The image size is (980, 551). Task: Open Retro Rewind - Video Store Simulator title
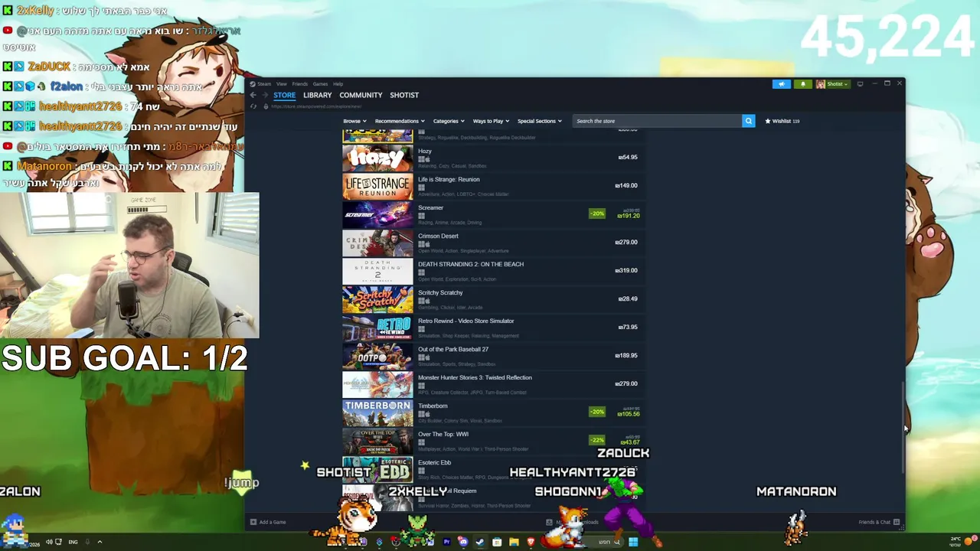(x=466, y=321)
